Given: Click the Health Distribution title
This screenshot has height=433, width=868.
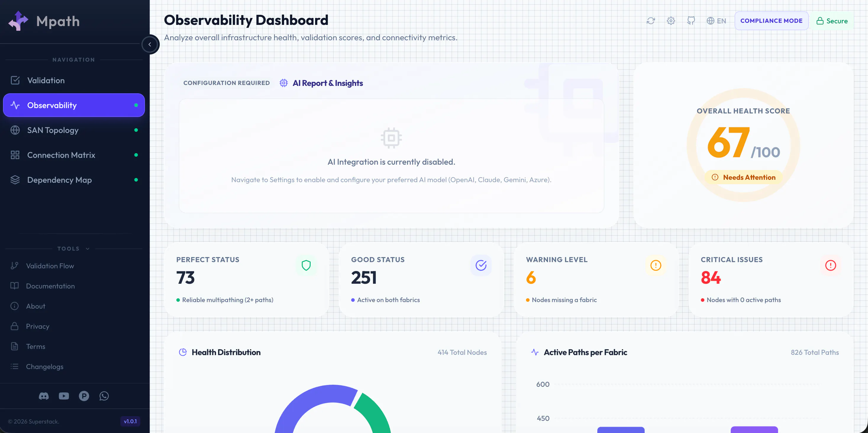Looking at the screenshot, I should [x=226, y=352].
